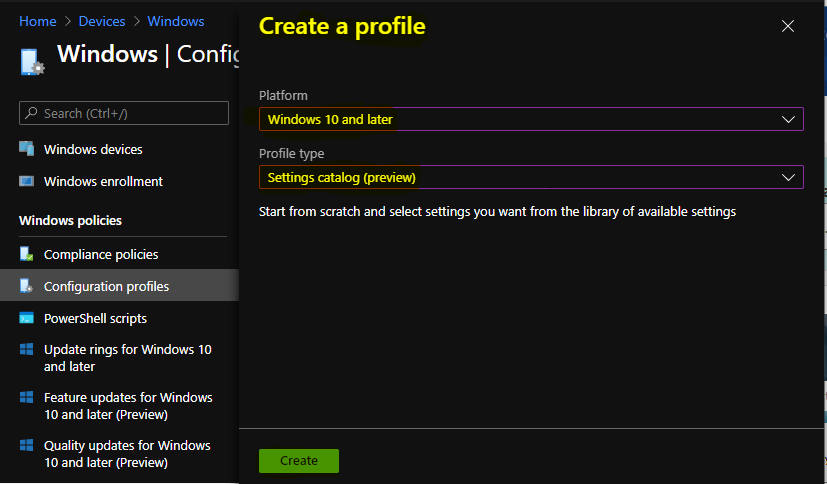This screenshot has width=827, height=484.
Task: Click the Profile type field label
Action: (292, 153)
